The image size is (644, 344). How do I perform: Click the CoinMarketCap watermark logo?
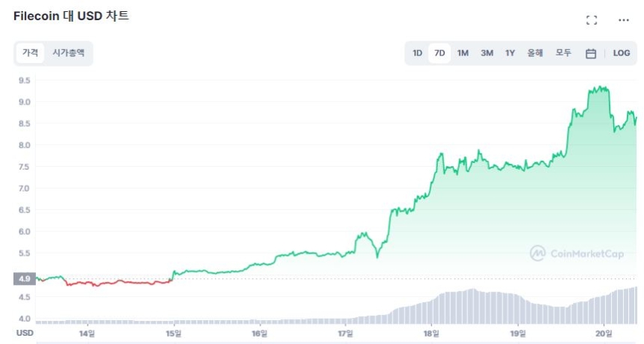(x=577, y=254)
